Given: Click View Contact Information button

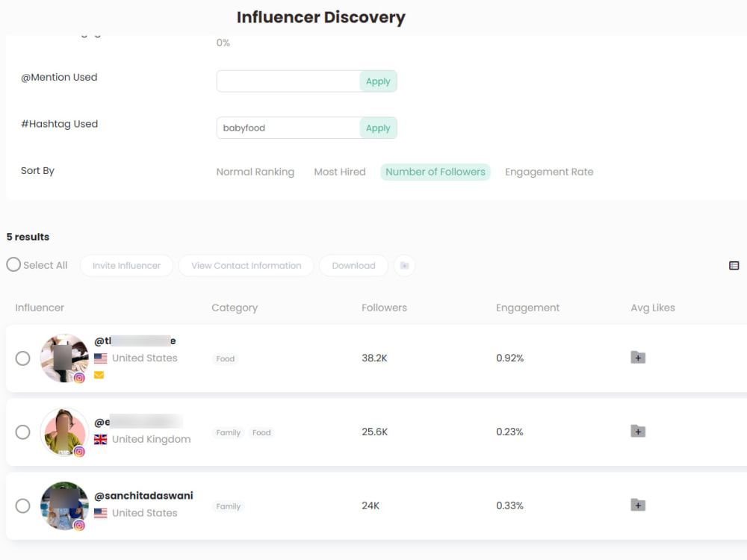Looking at the screenshot, I should tap(247, 265).
